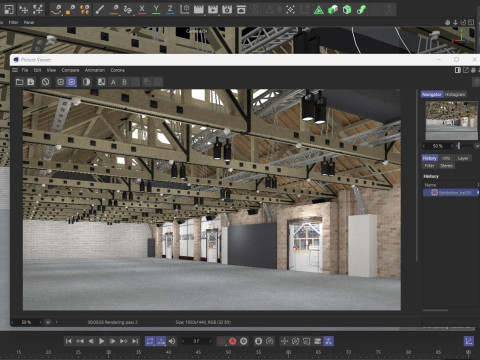Open the Panel menu in viewport
This screenshot has width=480, height=360.
[x=29, y=22]
